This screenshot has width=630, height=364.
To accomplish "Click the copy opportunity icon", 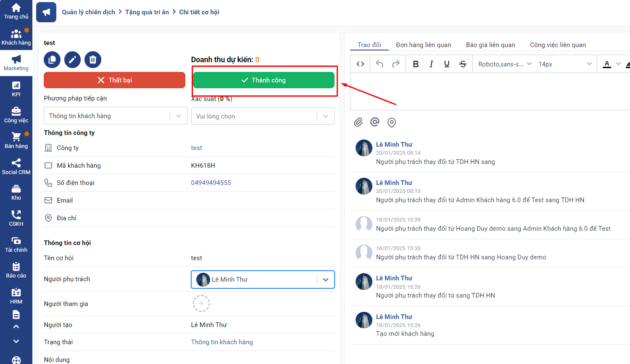I will (x=52, y=60).
